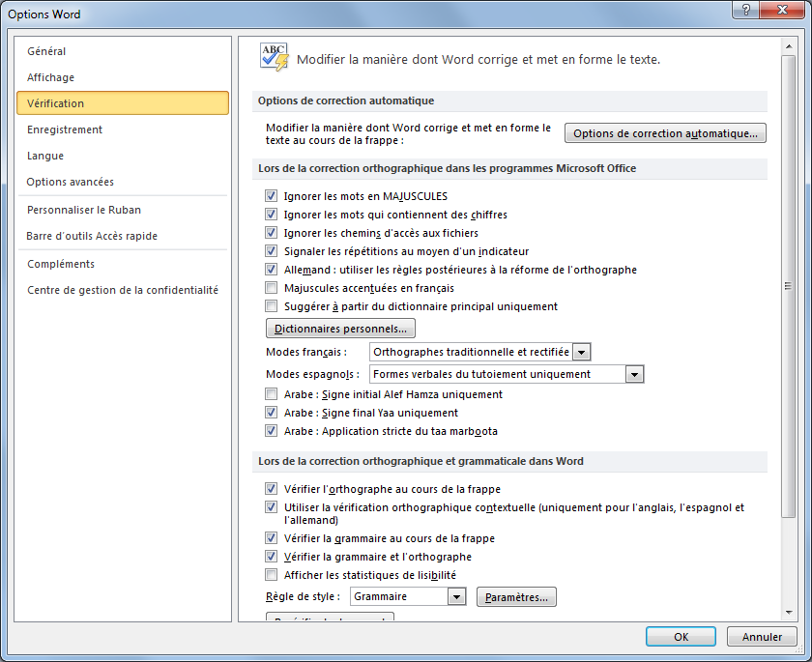This screenshot has width=812, height=662.
Task: Open Options de correction automatique button
Action: [x=665, y=133]
